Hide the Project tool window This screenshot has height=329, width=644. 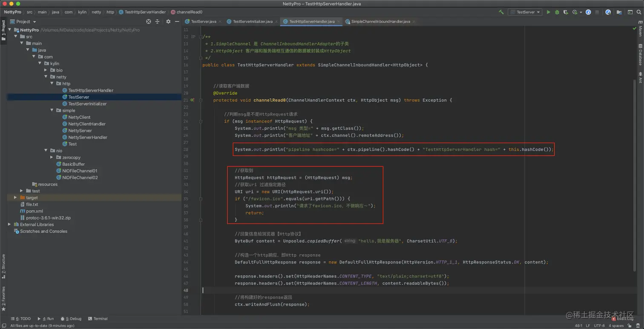[x=177, y=21]
